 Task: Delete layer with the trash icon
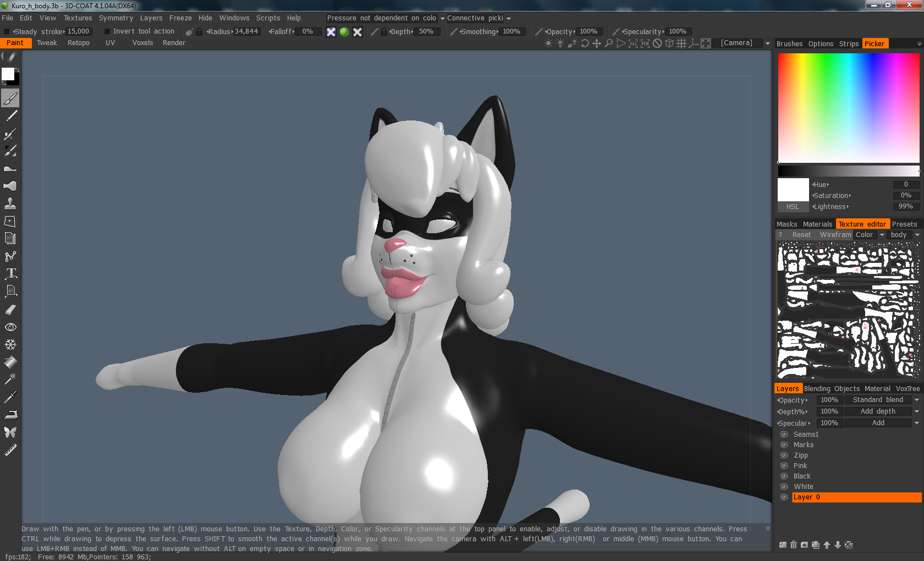(794, 545)
